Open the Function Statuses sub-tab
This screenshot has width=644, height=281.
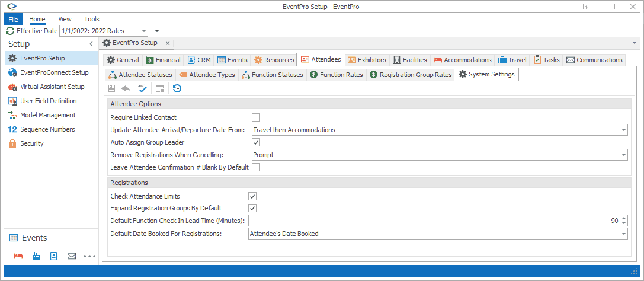[x=273, y=75]
